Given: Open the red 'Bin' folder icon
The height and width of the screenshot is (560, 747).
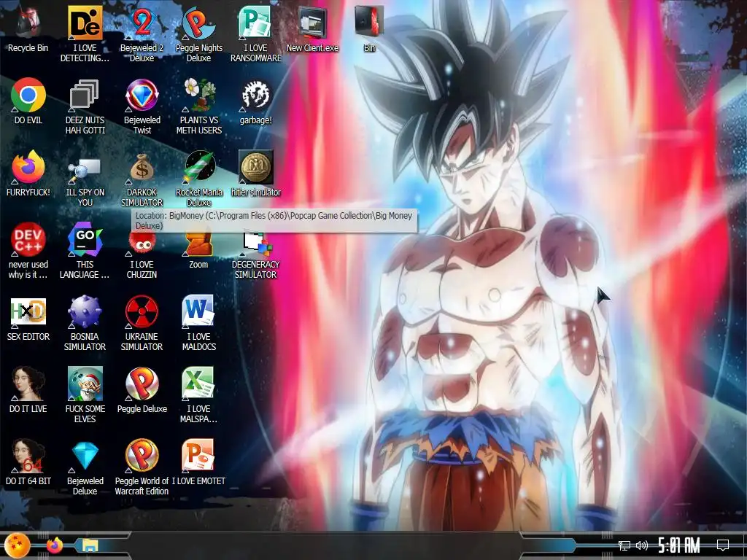Looking at the screenshot, I should point(369,28).
